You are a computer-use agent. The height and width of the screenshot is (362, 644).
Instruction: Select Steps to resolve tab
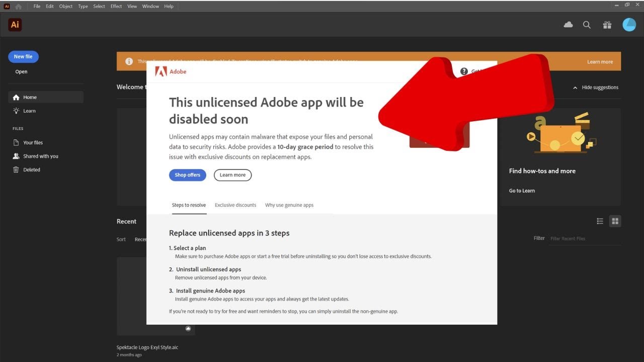(189, 205)
